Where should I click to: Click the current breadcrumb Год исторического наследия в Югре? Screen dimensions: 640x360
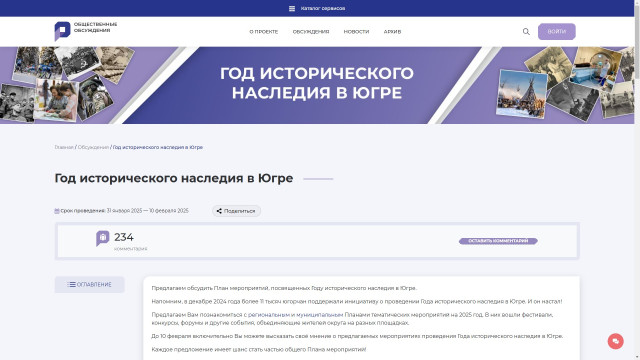158,147
